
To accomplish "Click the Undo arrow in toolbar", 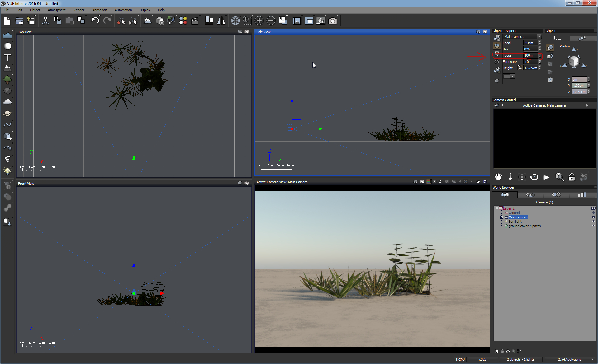I will tap(95, 21).
